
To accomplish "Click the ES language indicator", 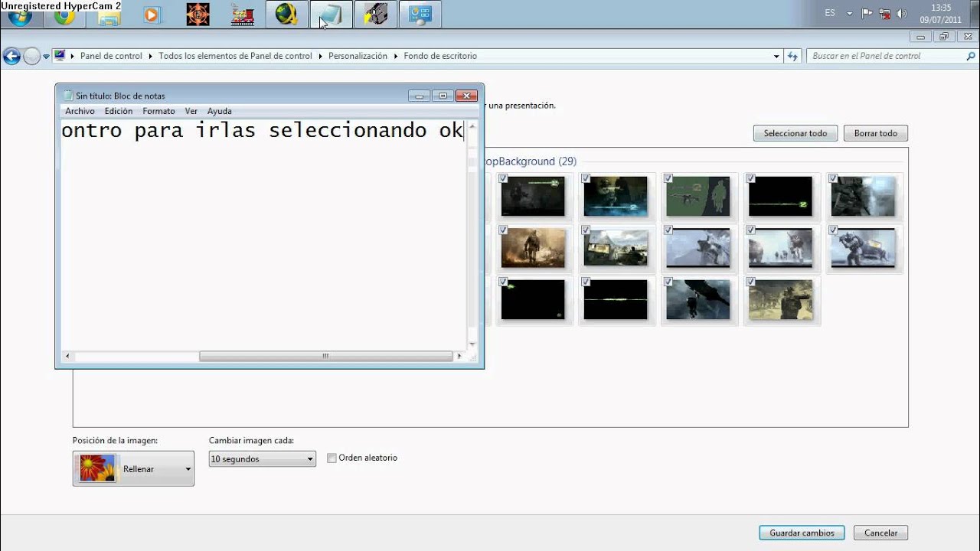I will click(x=830, y=13).
